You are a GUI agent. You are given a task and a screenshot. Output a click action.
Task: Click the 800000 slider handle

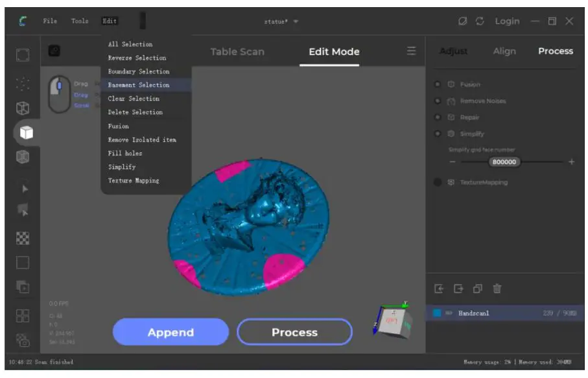coord(504,162)
